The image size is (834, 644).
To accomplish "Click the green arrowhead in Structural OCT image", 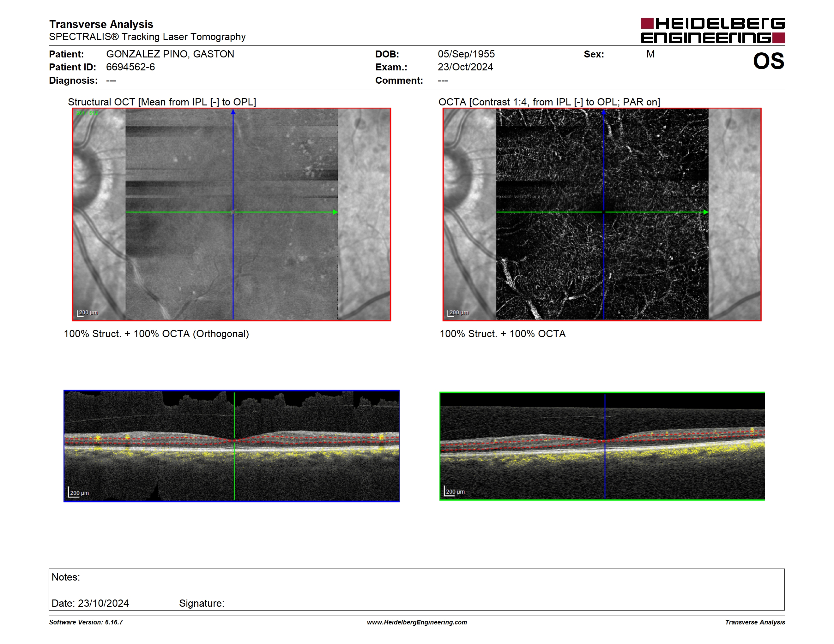I will 335,212.
